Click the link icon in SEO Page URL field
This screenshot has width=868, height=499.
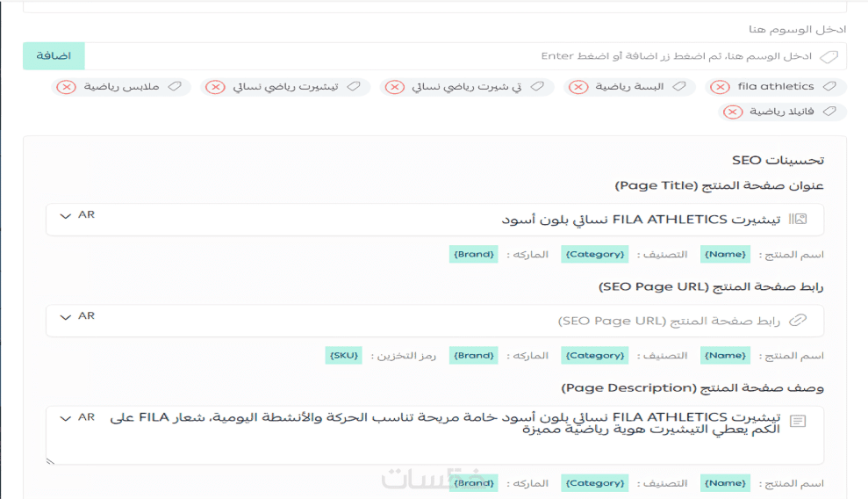[798, 320]
